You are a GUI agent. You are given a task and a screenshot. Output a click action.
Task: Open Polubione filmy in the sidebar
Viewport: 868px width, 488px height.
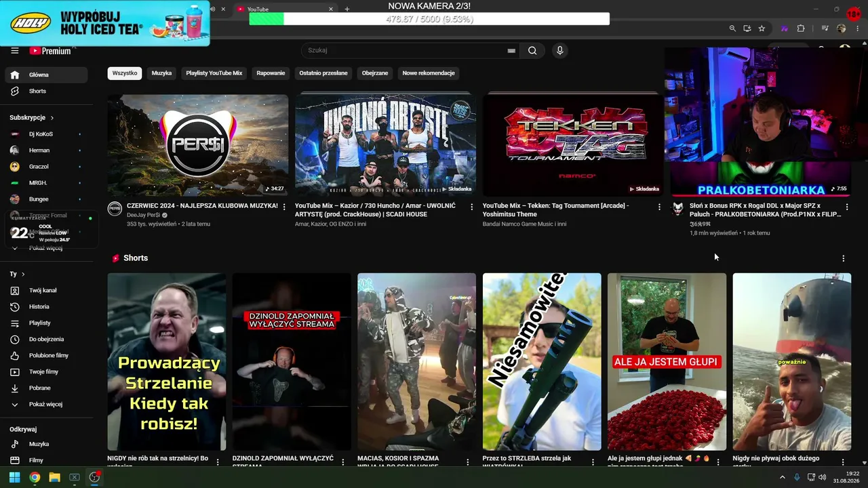tap(46, 355)
